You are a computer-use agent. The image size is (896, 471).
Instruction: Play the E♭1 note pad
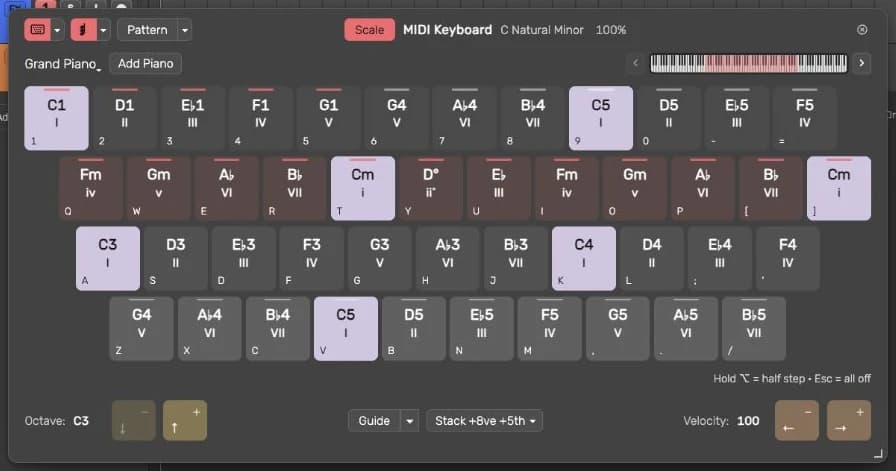click(x=193, y=118)
